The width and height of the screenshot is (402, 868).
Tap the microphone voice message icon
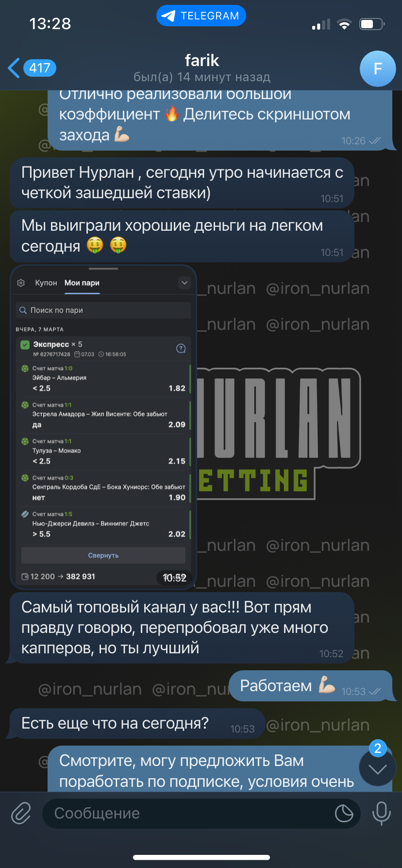[x=381, y=813]
